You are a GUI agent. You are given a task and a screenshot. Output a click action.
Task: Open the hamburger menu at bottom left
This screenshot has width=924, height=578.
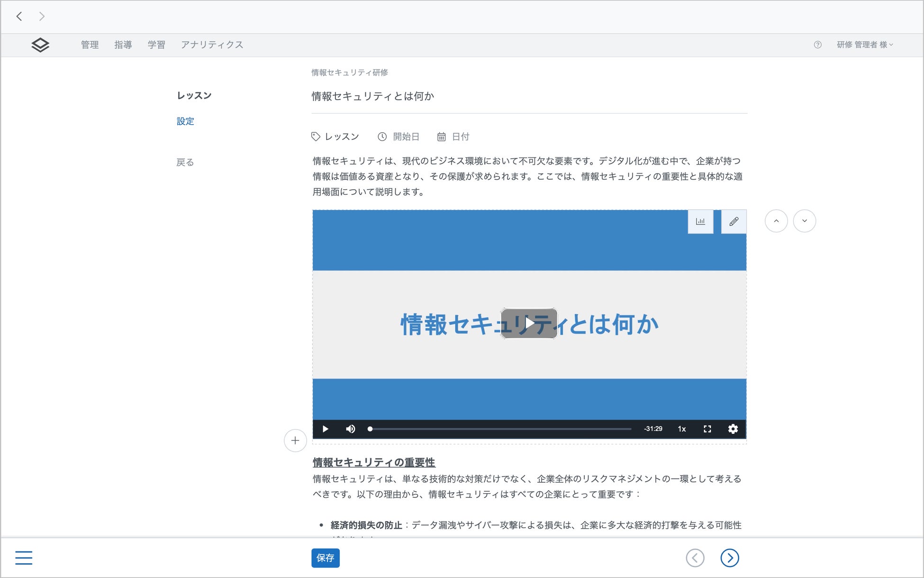pyautogui.click(x=24, y=558)
